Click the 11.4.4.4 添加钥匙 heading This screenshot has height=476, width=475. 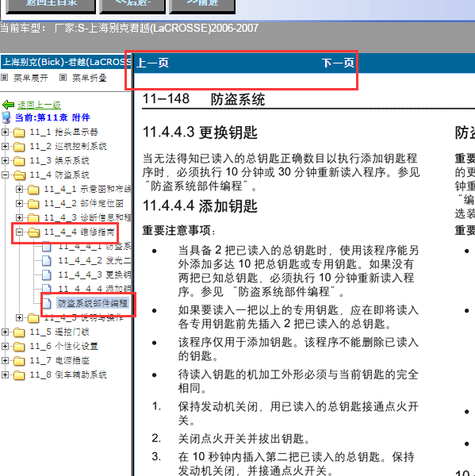(200, 205)
